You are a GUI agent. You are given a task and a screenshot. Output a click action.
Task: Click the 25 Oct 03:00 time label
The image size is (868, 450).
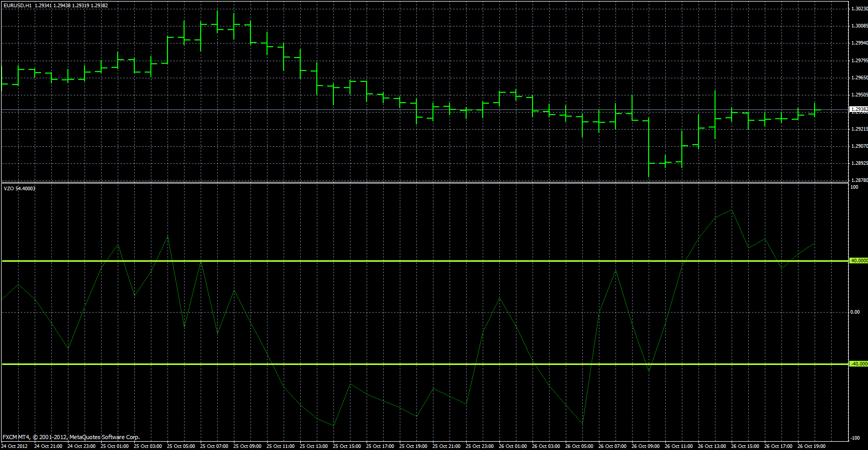tap(148, 446)
